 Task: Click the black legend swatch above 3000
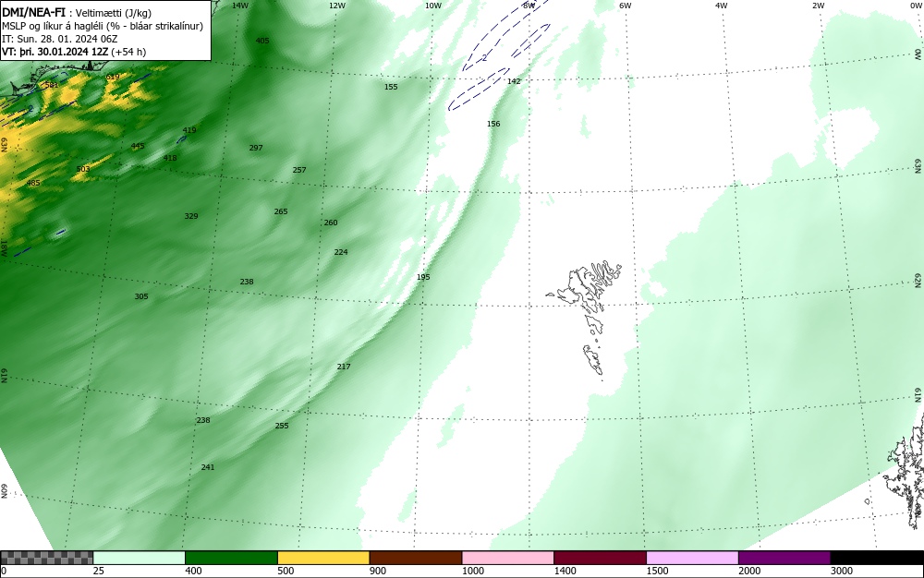[x=877, y=558]
